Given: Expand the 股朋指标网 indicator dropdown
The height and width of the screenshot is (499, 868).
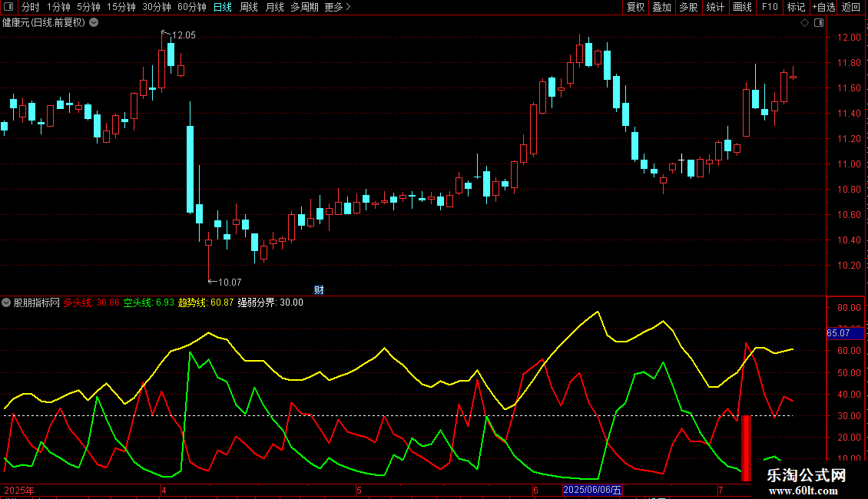Looking at the screenshot, I should coord(6,302).
